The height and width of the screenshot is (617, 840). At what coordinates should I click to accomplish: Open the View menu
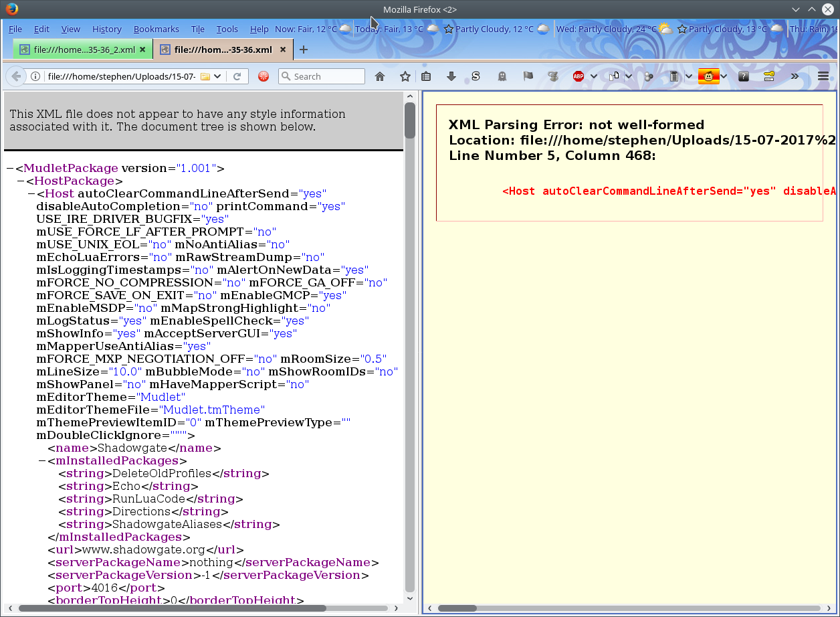tap(70, 29)
